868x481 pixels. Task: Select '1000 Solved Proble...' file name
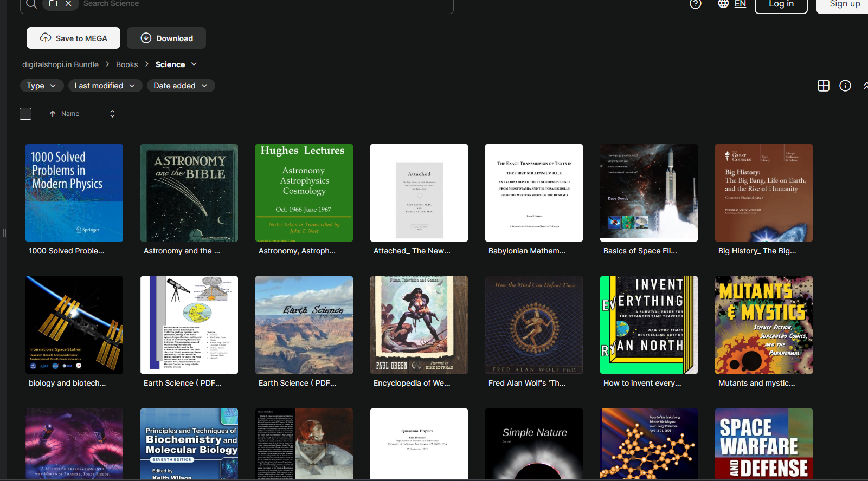67,251
